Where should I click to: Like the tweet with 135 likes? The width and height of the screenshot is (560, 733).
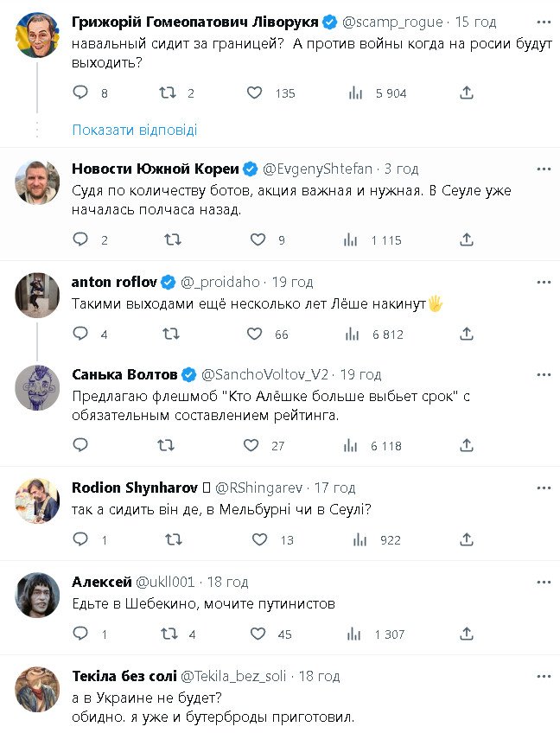point(256,92)
